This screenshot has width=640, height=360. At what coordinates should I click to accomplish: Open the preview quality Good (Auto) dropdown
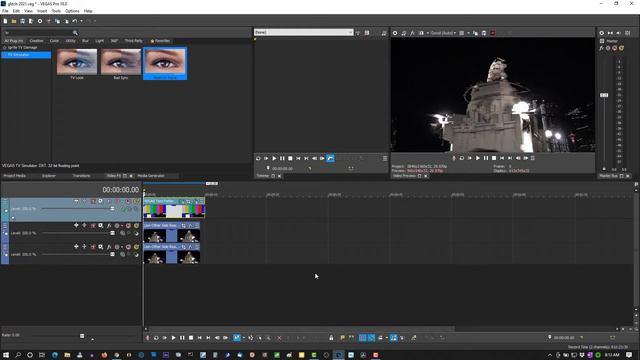pyautogui.click(x=443, y=33)
